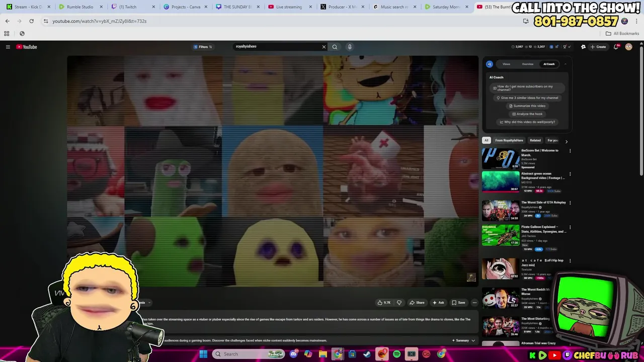The image size is (644, 362).
Task: Choose Give me 3 similar ideas
Action: pyautogui.click(x=527, y=98)
